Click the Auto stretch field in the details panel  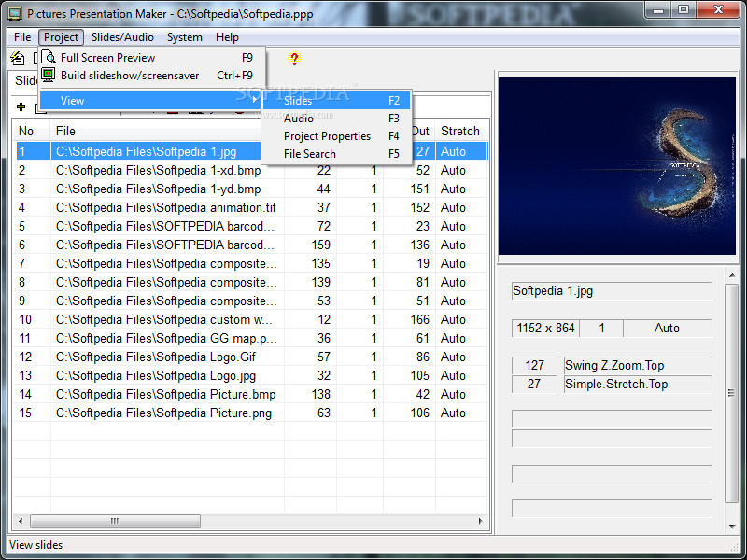668,329
